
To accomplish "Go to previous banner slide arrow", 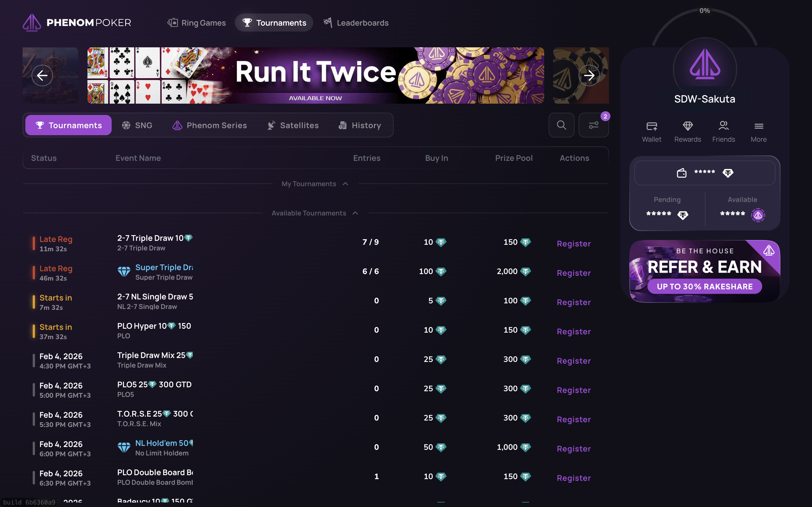I will pyautogui.click(x=42, y=75).
